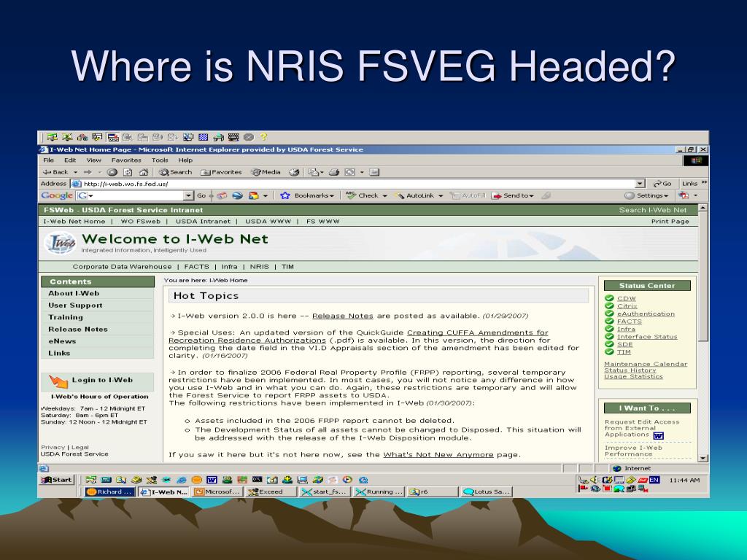Click the Print Page link

(x=670, y=222)
